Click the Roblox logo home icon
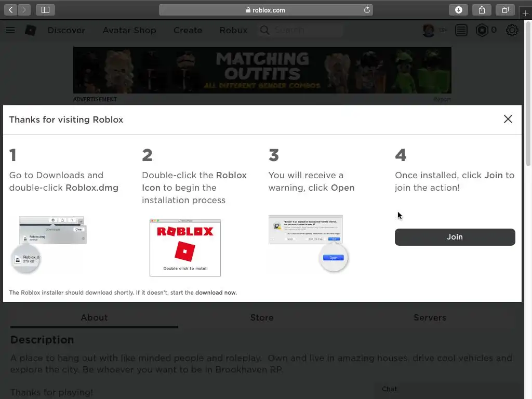This screenshot has height=399, width=532. [x=31, y=30]
